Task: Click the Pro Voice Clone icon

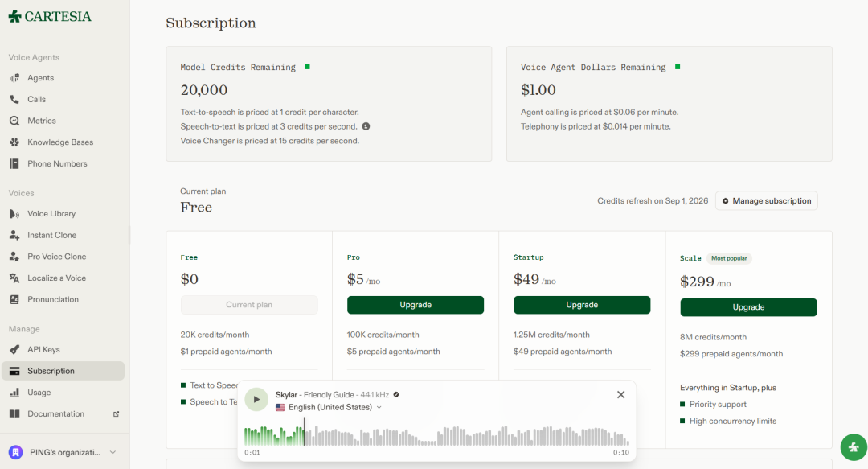Action: click(14, 257)
